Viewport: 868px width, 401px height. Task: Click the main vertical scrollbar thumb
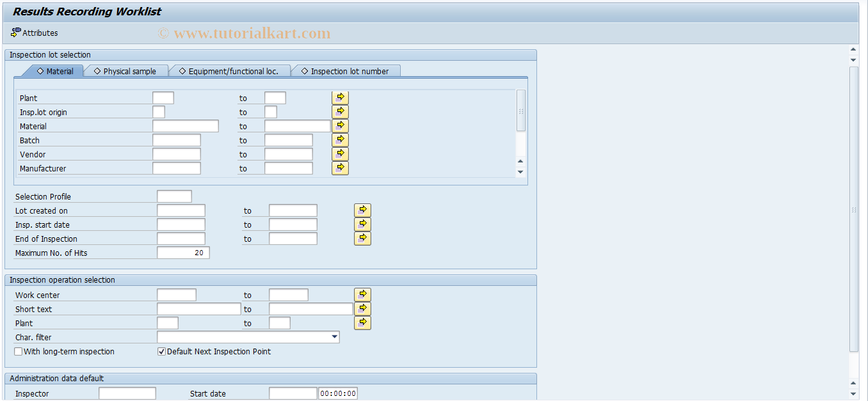853,209
